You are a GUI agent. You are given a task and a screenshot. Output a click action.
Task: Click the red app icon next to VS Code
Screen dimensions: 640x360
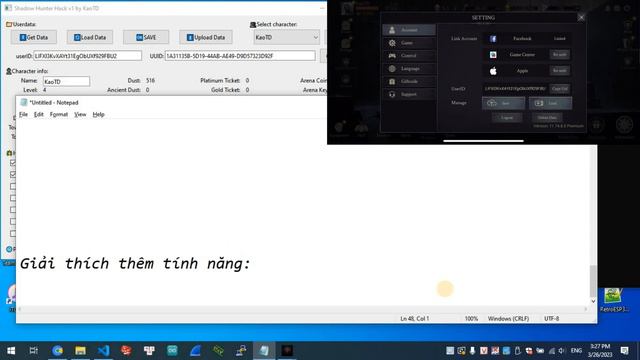pyautogui.click(x=126, y=351)
